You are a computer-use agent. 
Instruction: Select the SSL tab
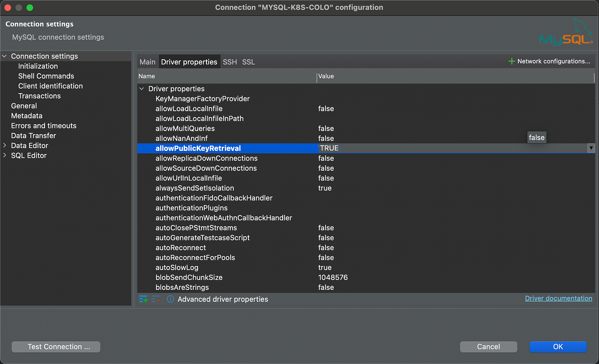tap(248, 62)
